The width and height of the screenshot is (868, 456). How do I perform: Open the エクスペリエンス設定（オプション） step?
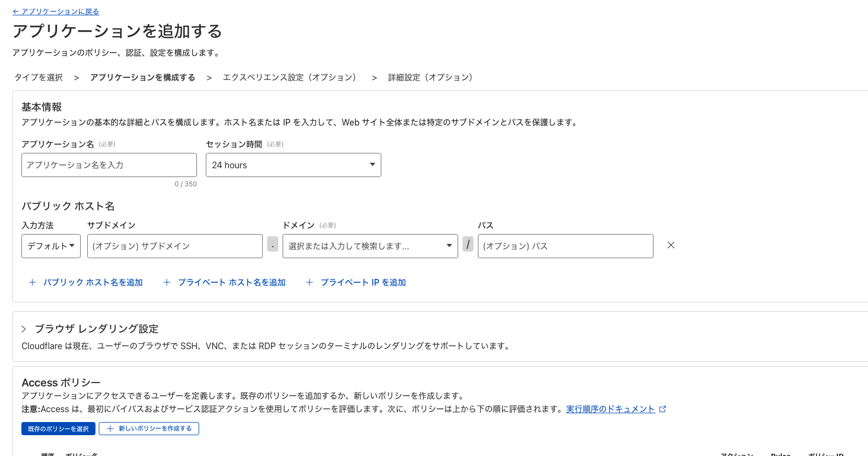tap(291, 77)
